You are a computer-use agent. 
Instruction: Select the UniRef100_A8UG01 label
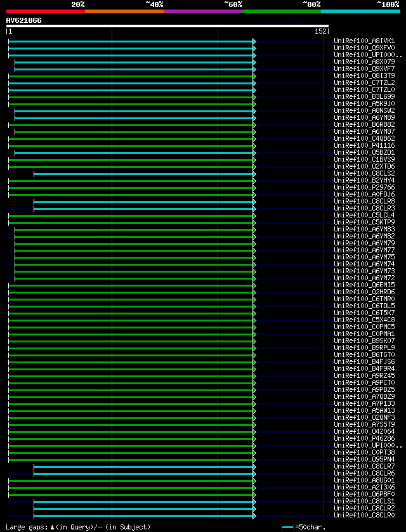coord(365,481)
